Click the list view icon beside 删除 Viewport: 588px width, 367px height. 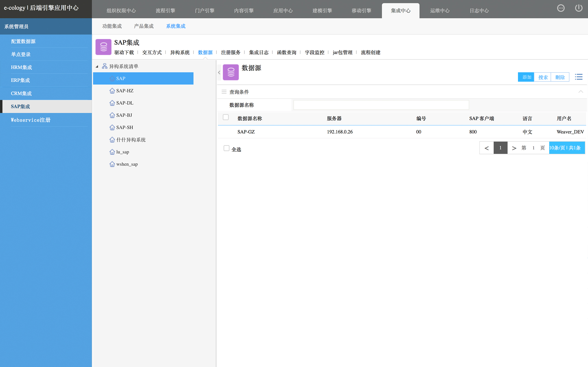pos(579,77)
